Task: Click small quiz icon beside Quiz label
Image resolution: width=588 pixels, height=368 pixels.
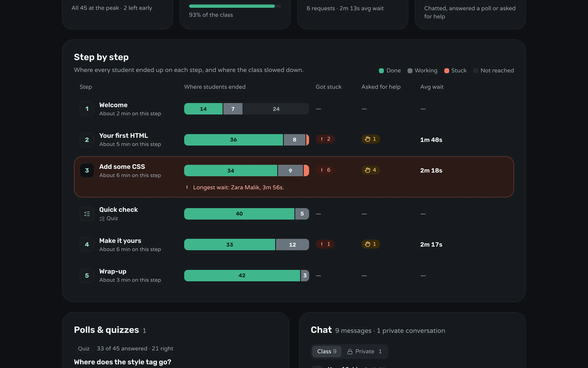Action: click(x=102, y=219)
